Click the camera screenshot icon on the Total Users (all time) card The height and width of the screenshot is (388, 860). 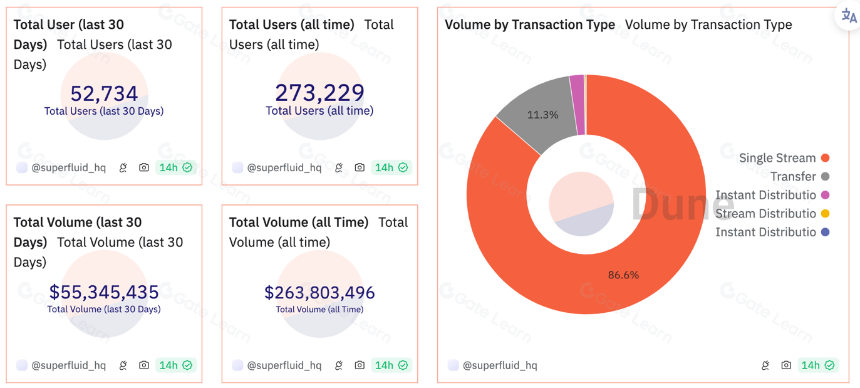(360, 167)
